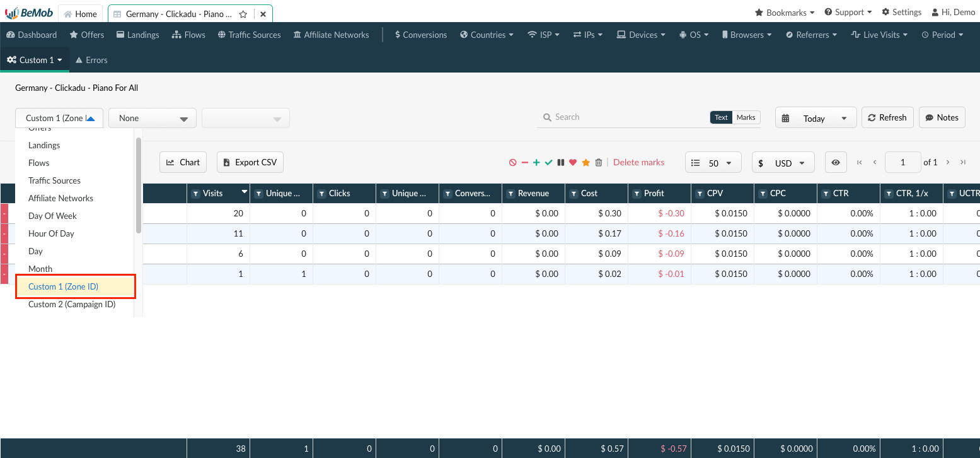Image resolution: width=980 pixels, height=458 pixels.
Task: Click the Chart button
Action: pyautogui.click(x=183, y=162)
